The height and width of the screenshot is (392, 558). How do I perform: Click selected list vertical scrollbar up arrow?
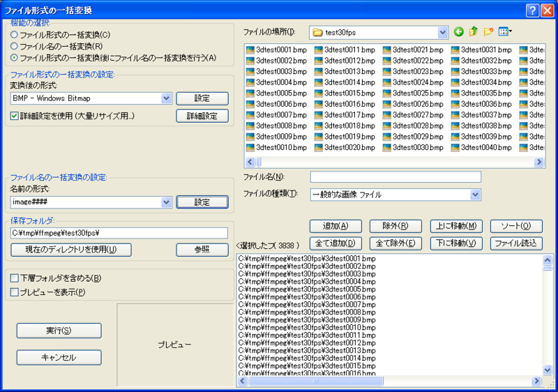pyautogui.click(x=548, y=259)
